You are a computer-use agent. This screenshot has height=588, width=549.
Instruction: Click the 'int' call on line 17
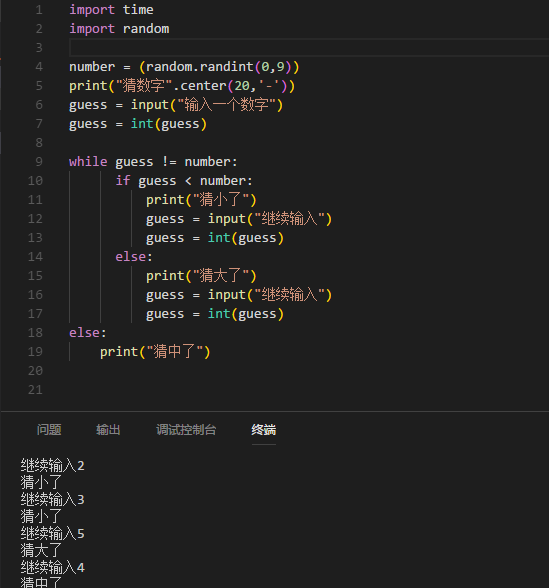(219, 314)
